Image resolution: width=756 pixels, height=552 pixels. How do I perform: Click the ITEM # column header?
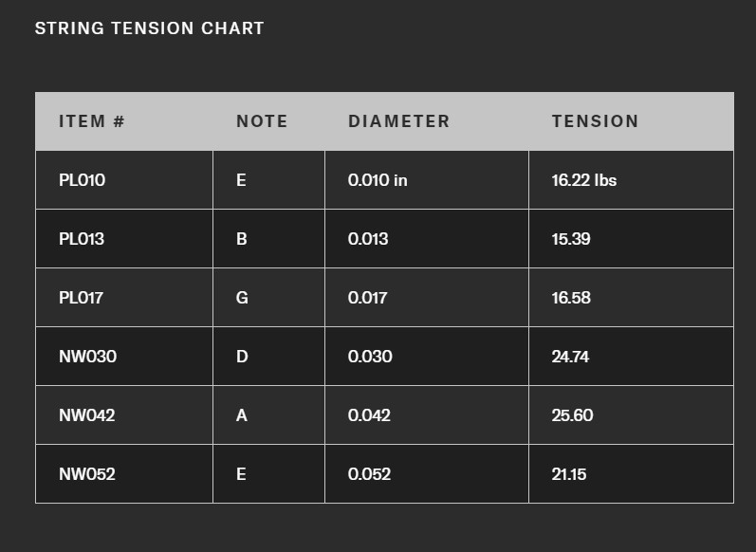point(92,121)
